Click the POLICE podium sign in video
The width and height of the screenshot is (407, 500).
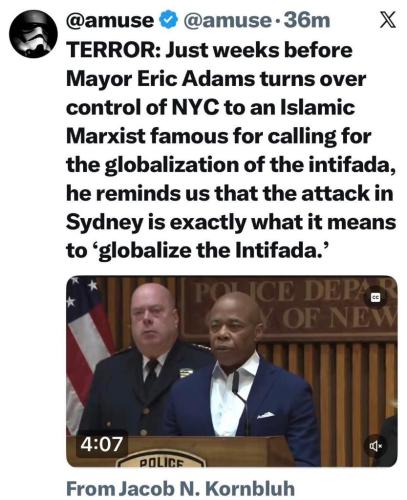point(161,459)
